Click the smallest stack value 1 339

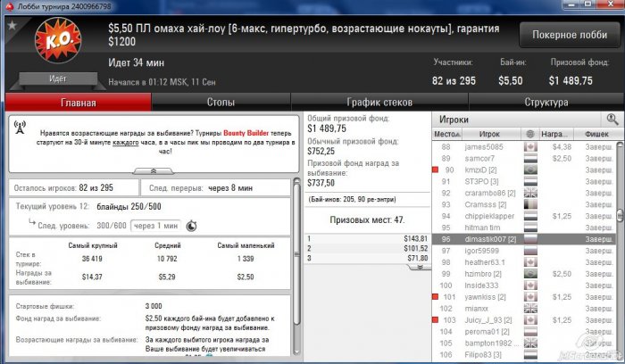pyautogui.click(x=246, y=259)
